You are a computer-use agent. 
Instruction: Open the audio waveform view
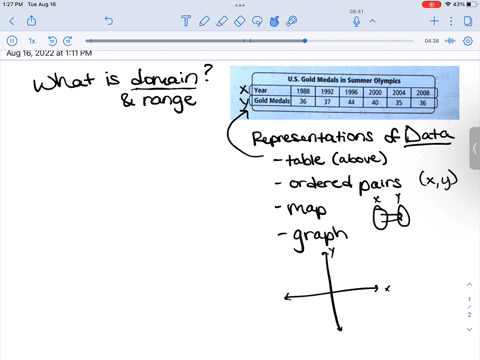(450, 41)
